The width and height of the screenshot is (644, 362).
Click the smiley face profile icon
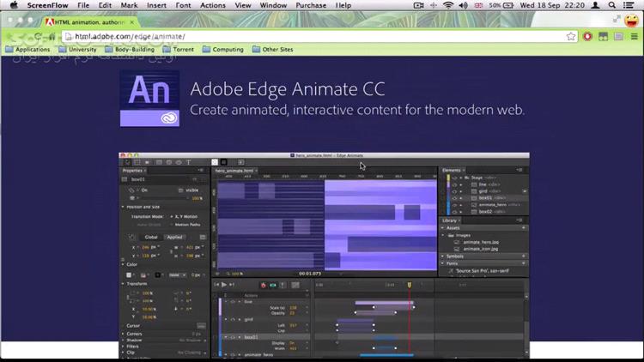point(632,20)
